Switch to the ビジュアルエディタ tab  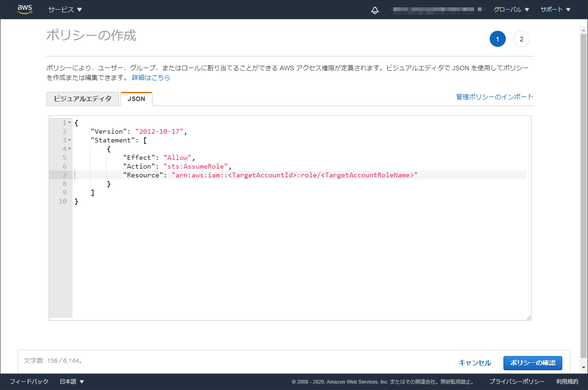[83, 99]
